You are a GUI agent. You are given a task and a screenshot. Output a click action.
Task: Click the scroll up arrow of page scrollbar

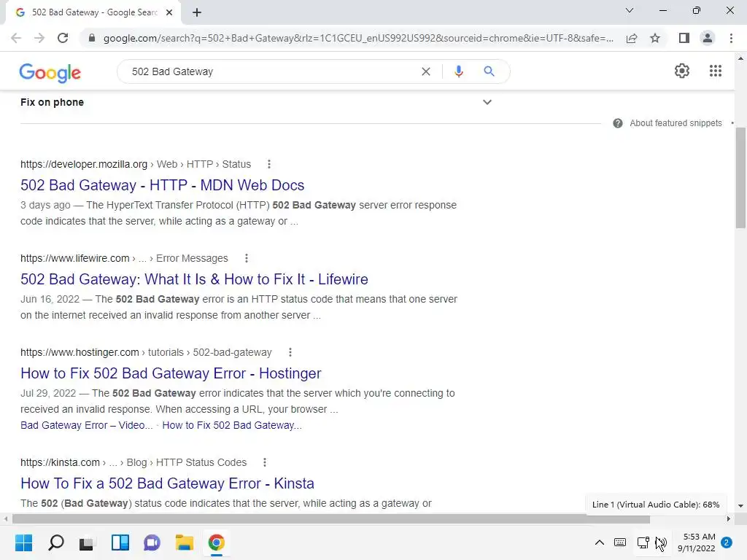pyautogui.click(x=741, y=58)
